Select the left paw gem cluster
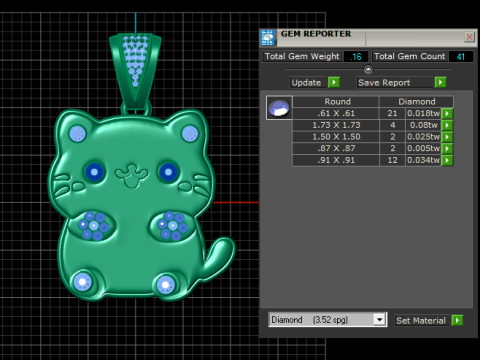The width and height of the screenshot is (480, 360). tap(94, 226)
